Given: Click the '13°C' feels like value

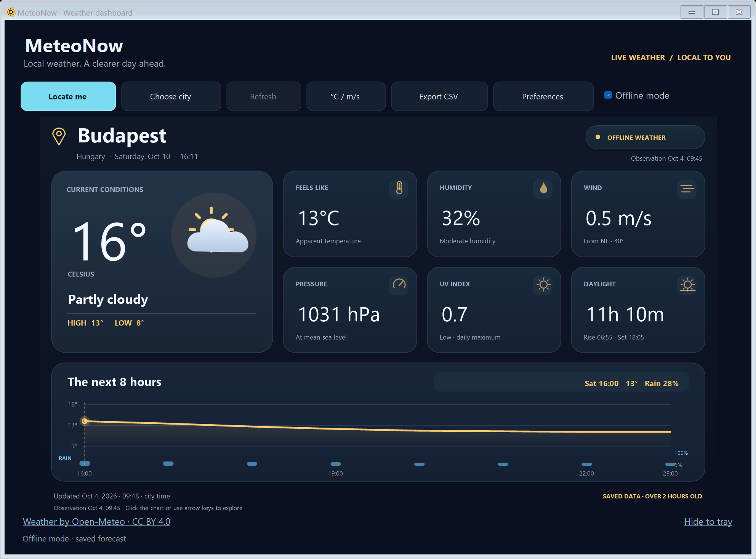Looking at the screenshot, I should 319,219.
